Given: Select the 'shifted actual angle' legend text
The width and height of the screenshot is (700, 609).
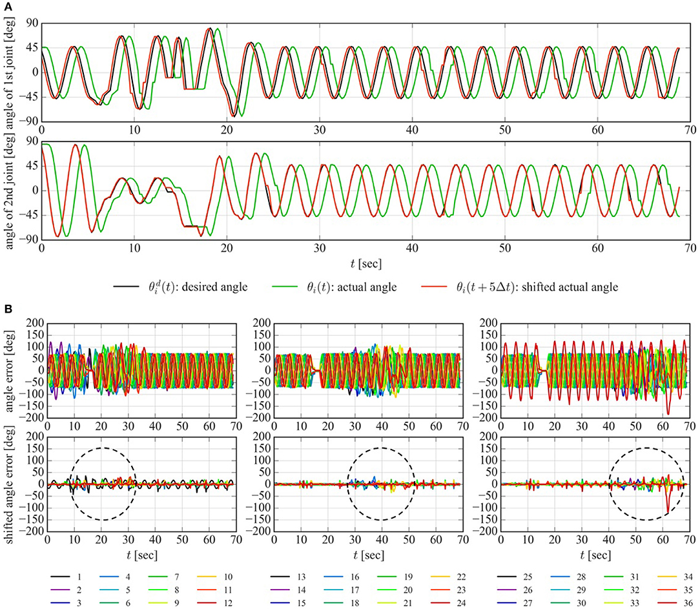Looking at the screenshot, I should coord(570,287).
